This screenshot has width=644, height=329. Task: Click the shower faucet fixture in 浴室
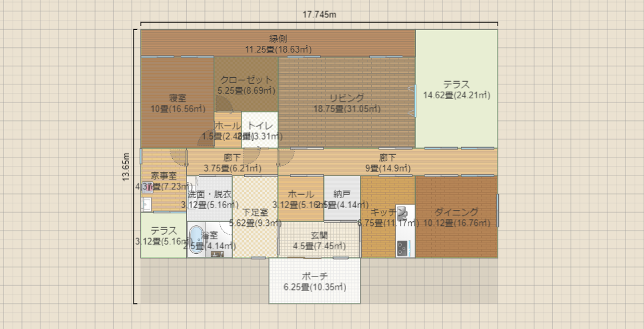pos(218,255)
